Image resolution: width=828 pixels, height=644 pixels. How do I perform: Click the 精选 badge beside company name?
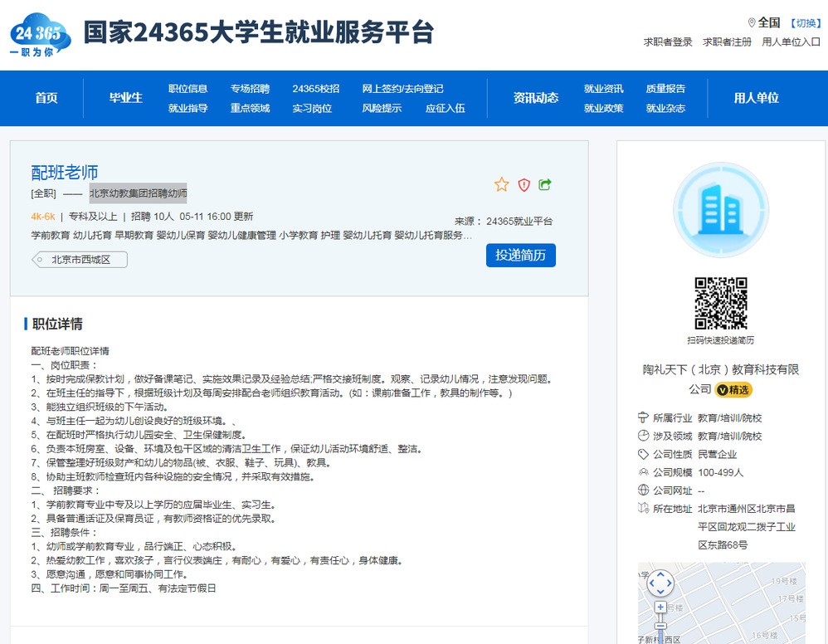734,389
